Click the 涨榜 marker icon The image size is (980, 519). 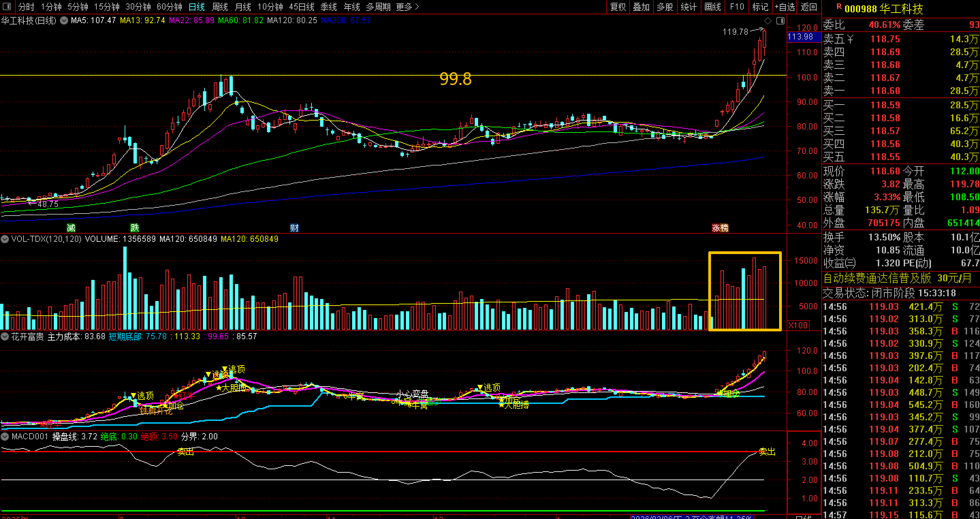(x=720, y=227)
